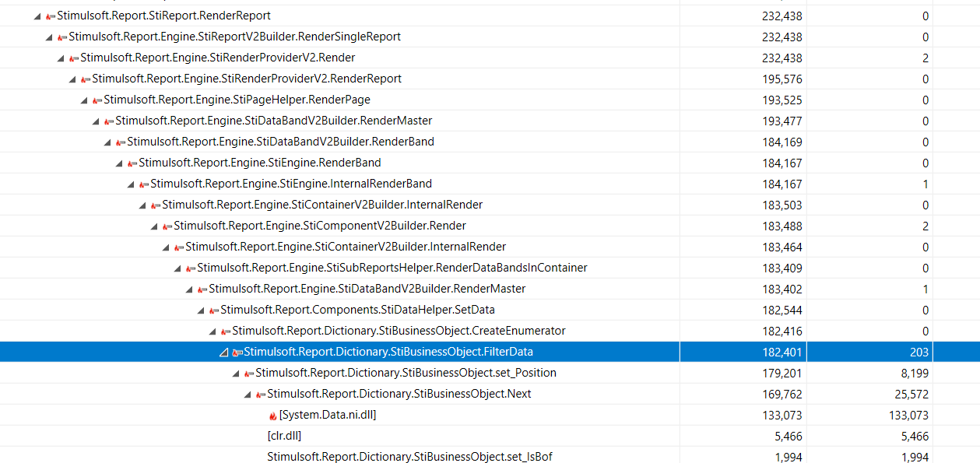Select the StiRenderProviderV2.RenderReport function name
Image resolution: width=980 pixels, height=463 pixels.
tap(247, 79)
